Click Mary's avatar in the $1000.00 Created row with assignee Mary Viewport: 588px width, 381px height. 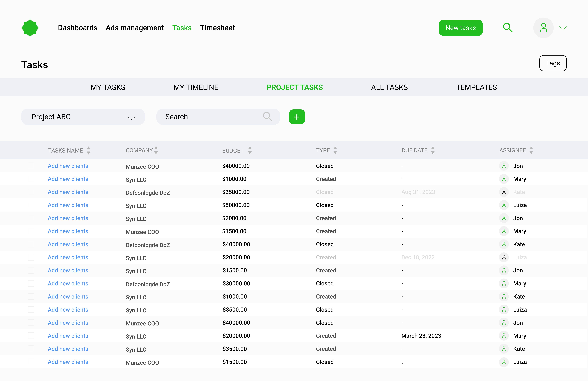(504, 179)
